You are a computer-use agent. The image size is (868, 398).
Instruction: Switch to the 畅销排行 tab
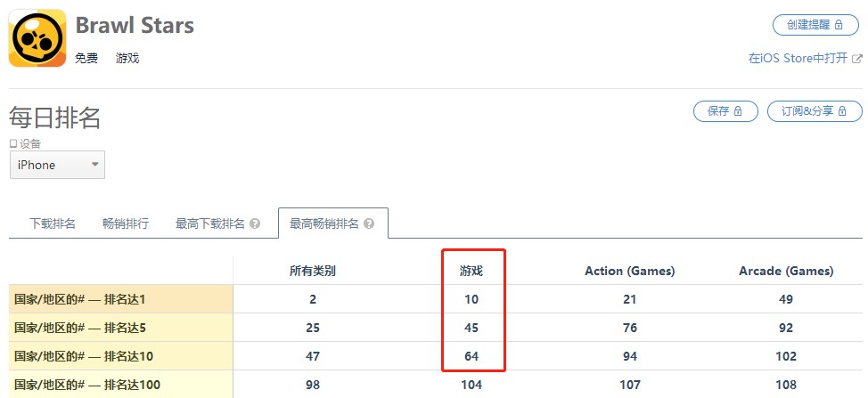click(126, 223)
